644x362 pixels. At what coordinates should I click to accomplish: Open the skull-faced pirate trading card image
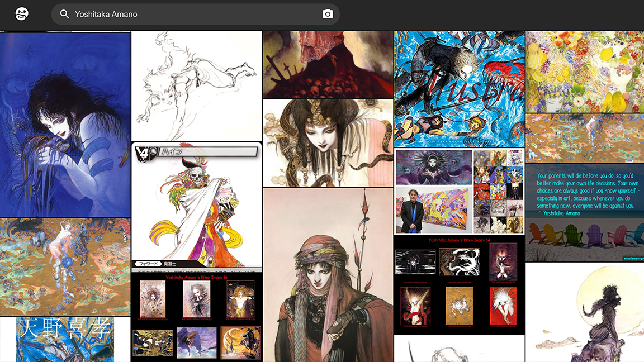point(197,207)
